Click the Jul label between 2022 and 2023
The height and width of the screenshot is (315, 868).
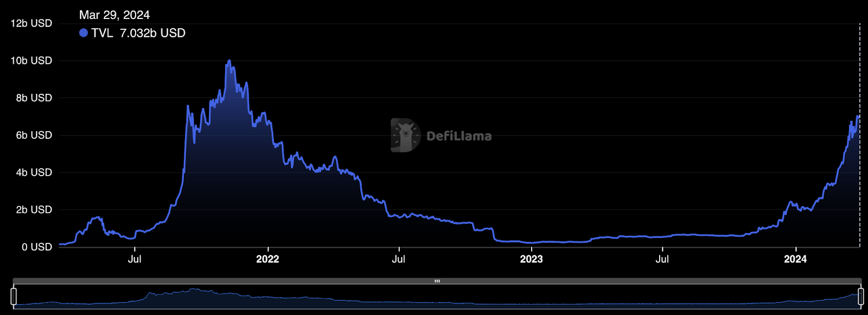point(399,259)
